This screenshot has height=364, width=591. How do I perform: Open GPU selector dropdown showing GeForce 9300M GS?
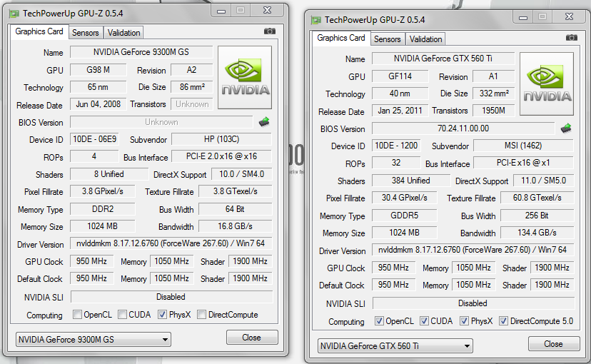coord(93,340)
